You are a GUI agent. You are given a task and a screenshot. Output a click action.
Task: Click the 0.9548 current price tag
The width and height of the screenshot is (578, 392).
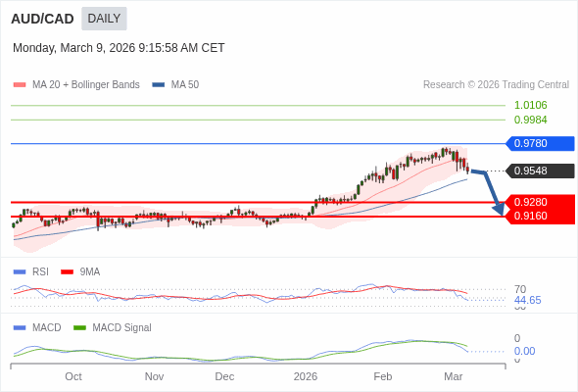[541, 171]
